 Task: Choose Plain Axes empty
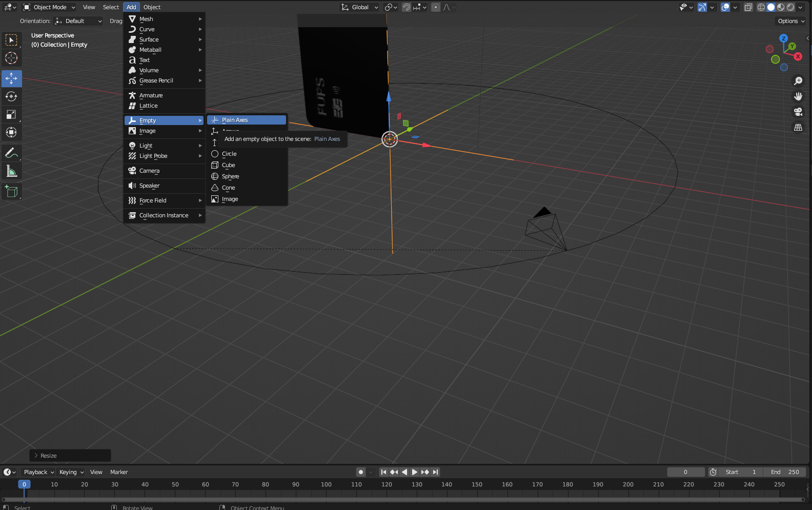click(x=247, y=120)
